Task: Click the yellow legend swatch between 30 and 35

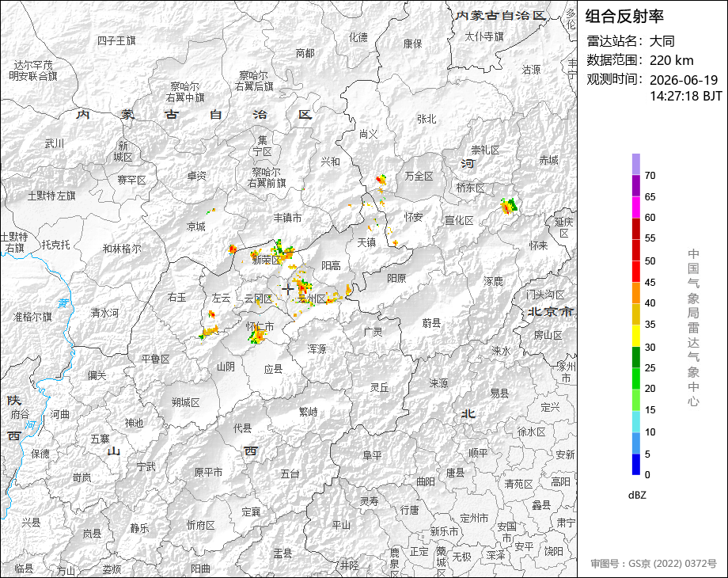Action: [636, 336]
